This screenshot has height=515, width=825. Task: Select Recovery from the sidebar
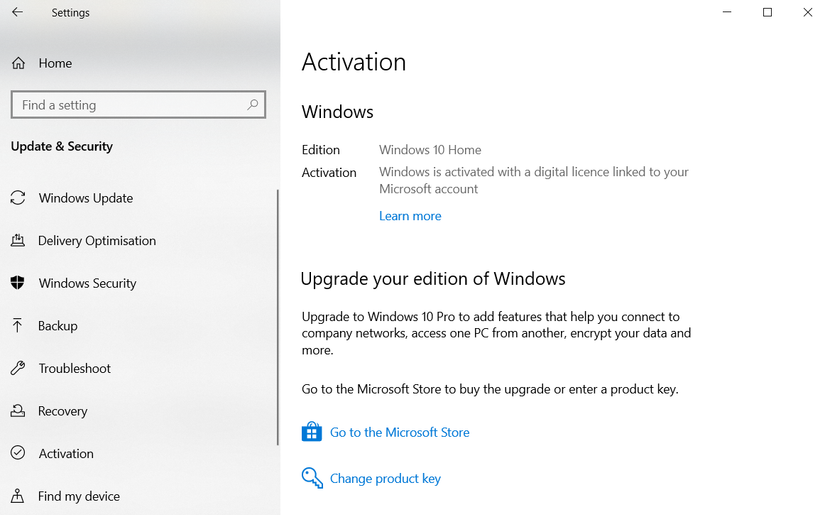[x=62, y=411]
